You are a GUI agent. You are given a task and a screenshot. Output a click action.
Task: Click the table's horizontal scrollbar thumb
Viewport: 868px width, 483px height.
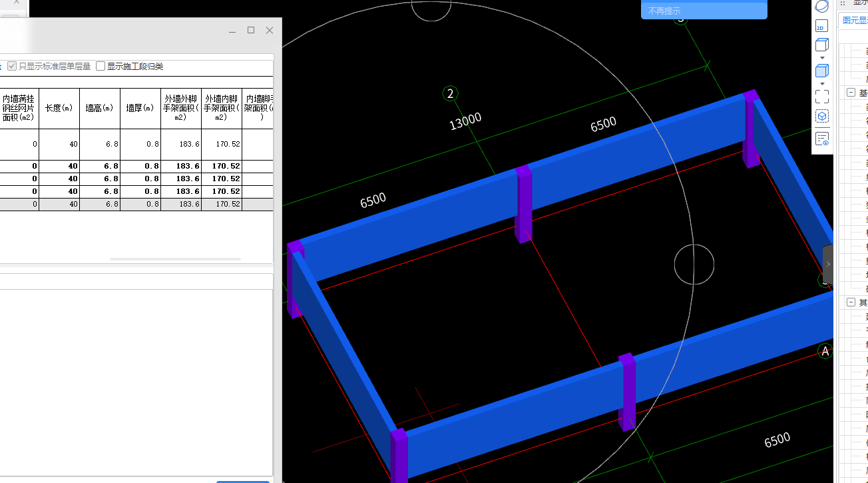pos(175,259)
